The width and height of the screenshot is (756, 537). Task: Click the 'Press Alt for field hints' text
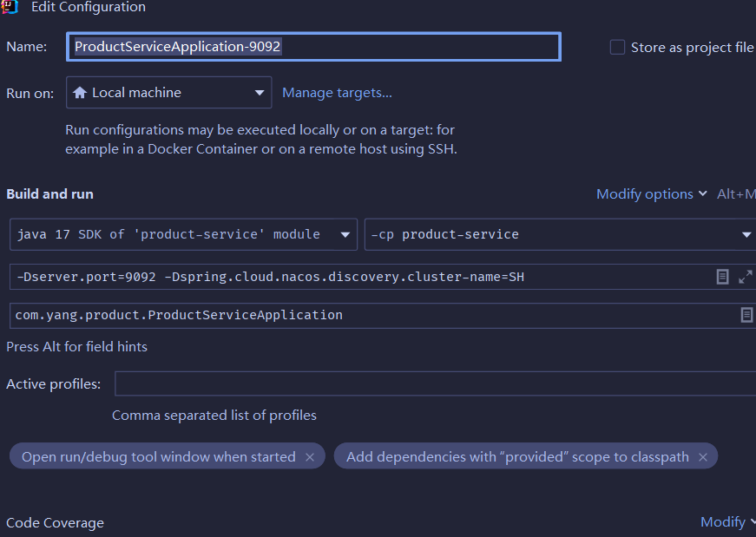coord(76,347)
